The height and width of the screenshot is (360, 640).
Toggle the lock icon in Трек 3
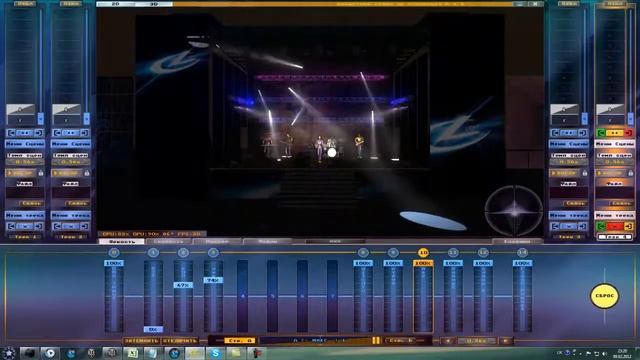584,173
